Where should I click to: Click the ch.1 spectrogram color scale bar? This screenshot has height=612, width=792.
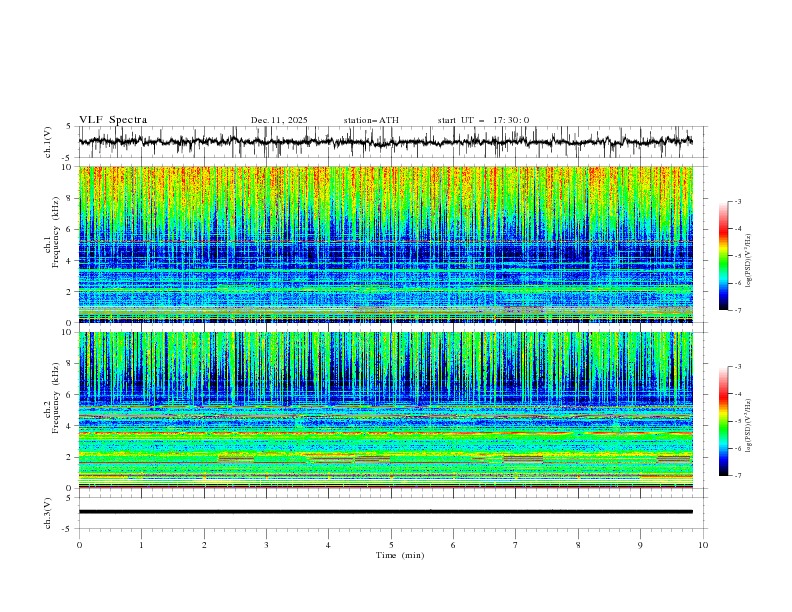point(724,256)
